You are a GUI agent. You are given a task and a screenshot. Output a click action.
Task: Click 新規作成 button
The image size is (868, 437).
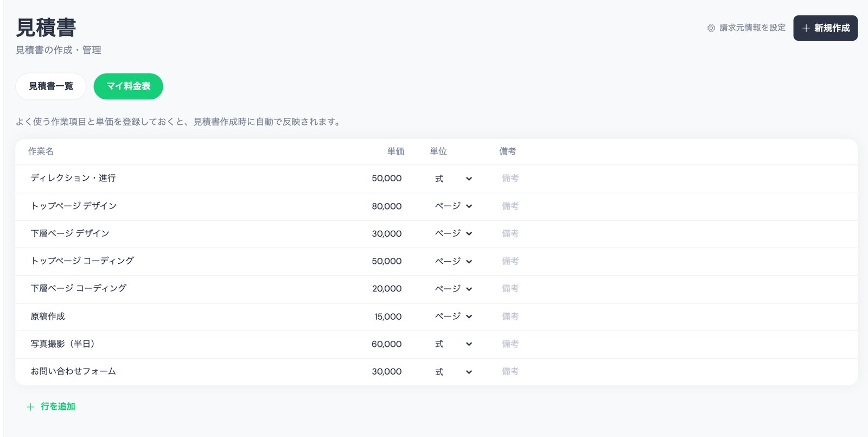click(825, 28)
